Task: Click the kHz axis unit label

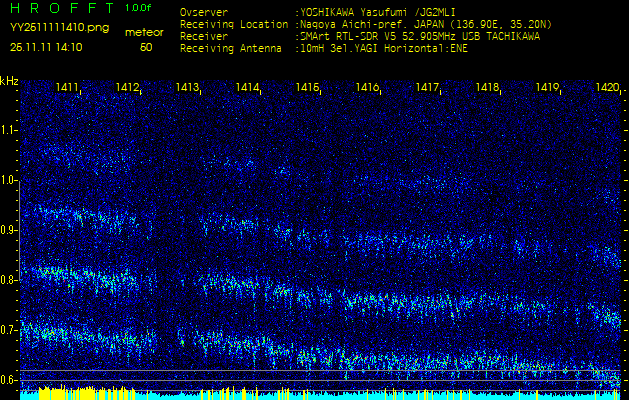Action: coord(9,80)
